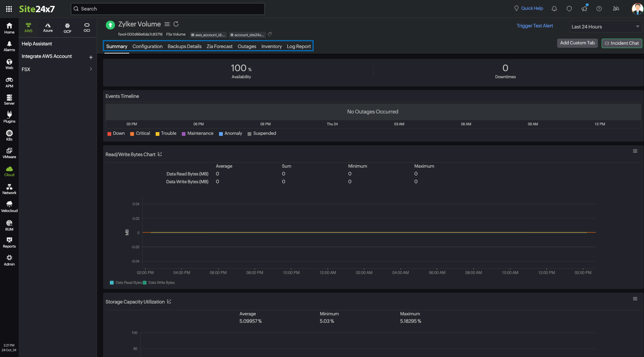
Task: Open the apps grid launcher icon
Action: [9, 9]
